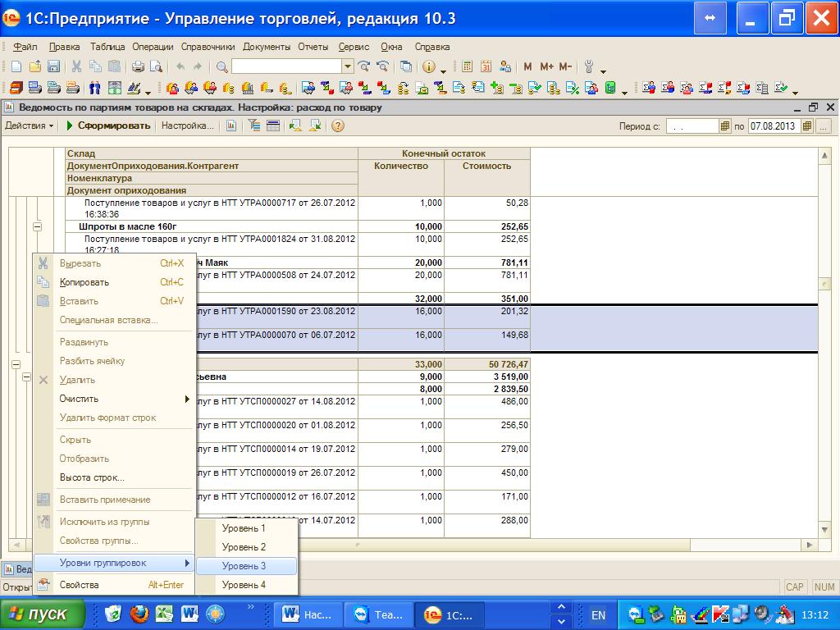The width and height of the screenshot is (840, 630).
Task: Click the Print icon in the main toolbar
Action: tap(138, 66)
